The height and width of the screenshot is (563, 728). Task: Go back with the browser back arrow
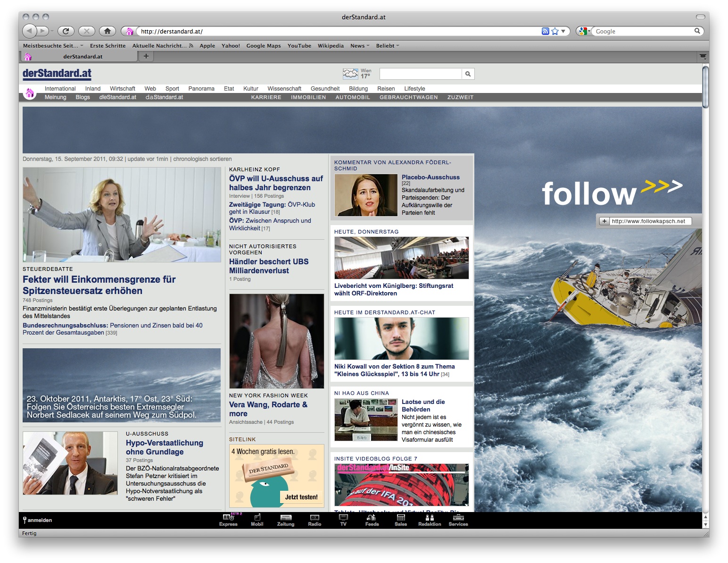click(x=29, y=31)
